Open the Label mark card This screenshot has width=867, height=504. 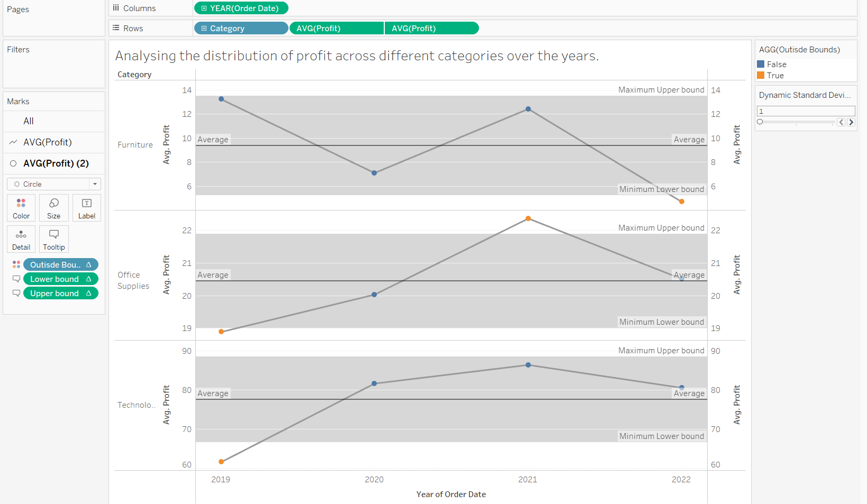tap(86, 207)
